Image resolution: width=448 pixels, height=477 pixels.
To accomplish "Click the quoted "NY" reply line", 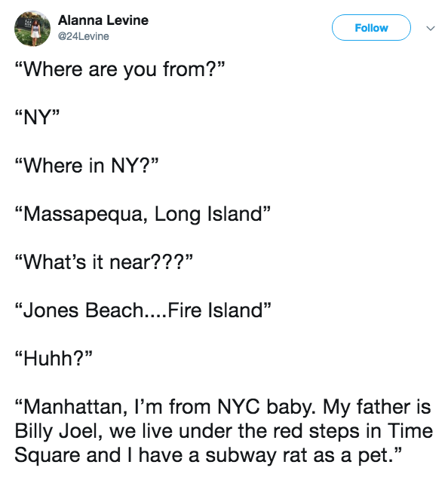I will 37,118.
